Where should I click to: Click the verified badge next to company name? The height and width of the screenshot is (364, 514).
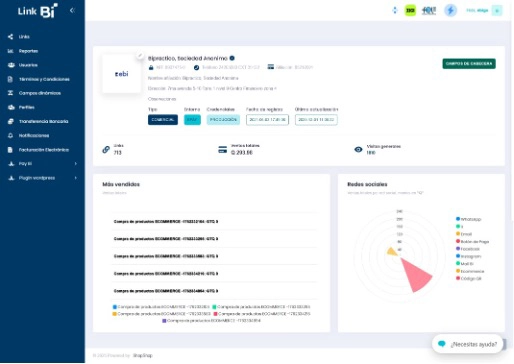(232, 58)
